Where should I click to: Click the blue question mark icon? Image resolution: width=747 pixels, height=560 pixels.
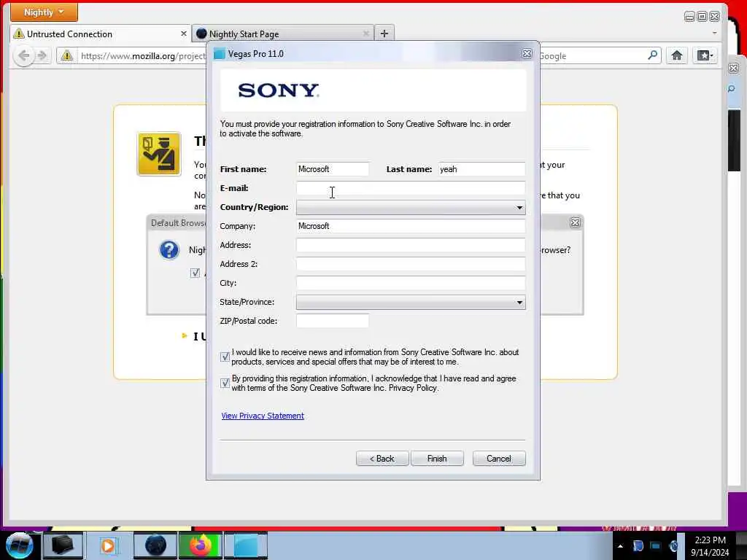(169, 250)
